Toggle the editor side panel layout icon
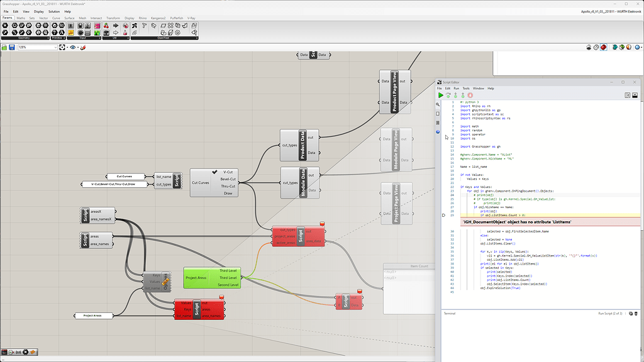The width and height of the screenshot is (644, 362). 627,96
